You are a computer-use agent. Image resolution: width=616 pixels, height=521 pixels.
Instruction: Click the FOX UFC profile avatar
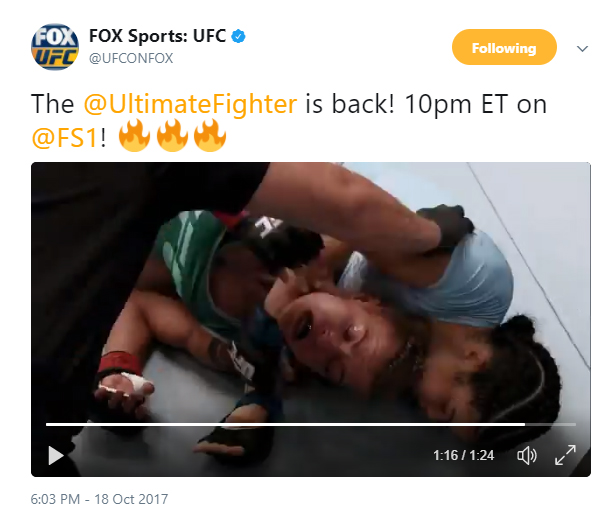55,47
